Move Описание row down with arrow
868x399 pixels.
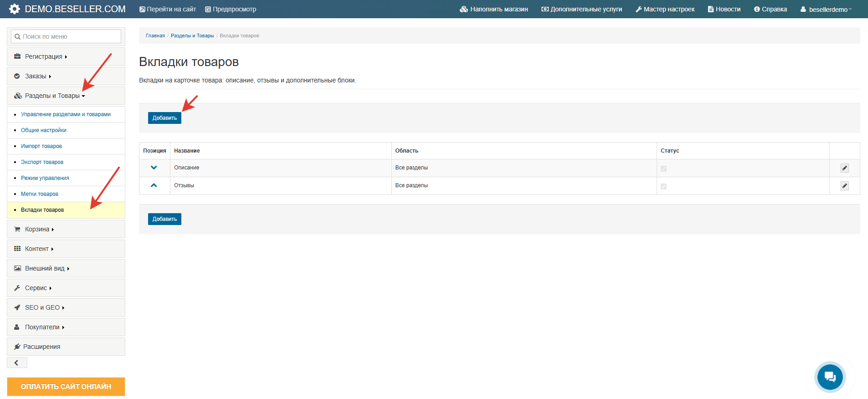click(154, 168)
